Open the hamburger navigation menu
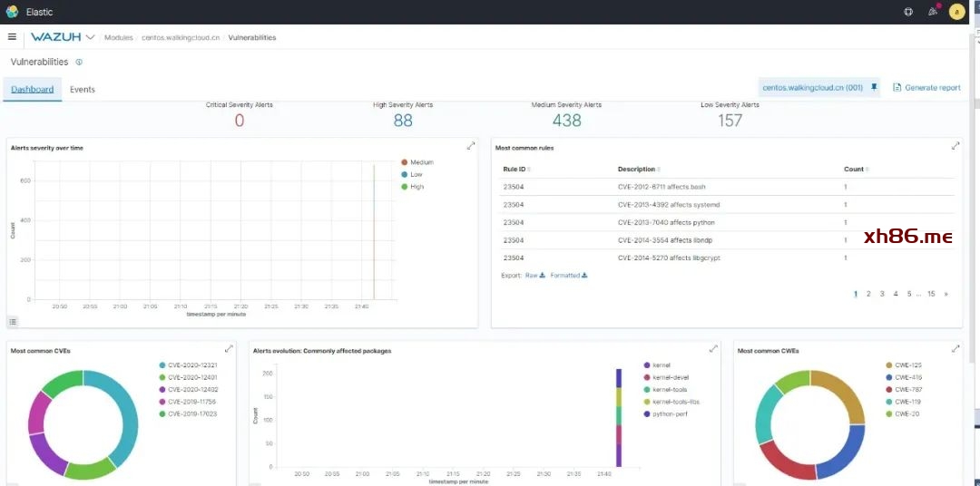Screen dimensions: 980x486 (12, 37)
